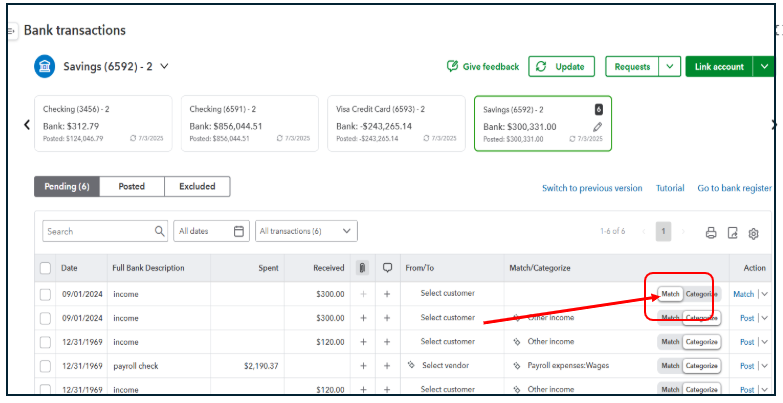Click the Link account button
The width and height of the screenshot is (783, 403).
[719, 66]
